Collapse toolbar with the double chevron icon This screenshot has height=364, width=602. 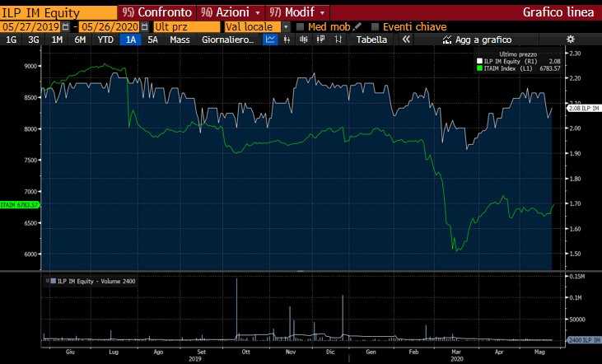click(406, 40)
